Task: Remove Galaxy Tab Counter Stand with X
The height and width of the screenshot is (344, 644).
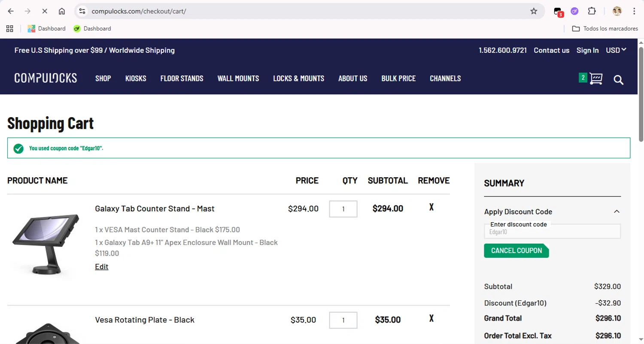Action: 431,207
